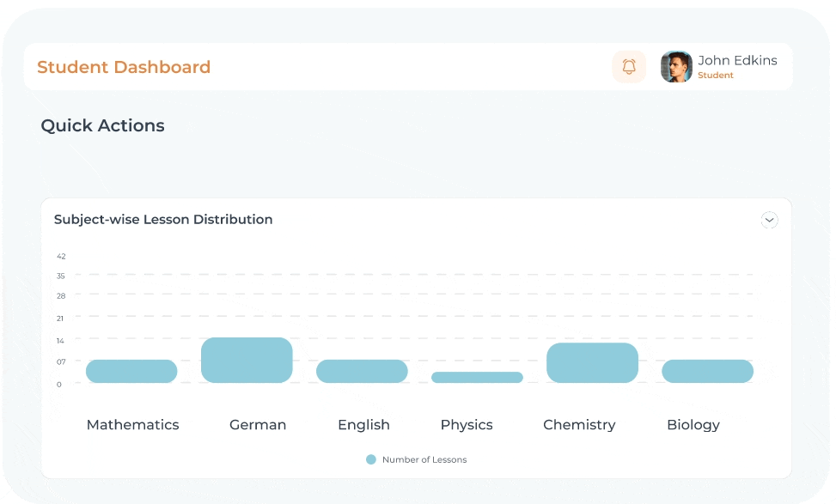The image size is (836, 504).
Task: Click Subject-wise Lesson Distribution title
Action: point(163,220)
